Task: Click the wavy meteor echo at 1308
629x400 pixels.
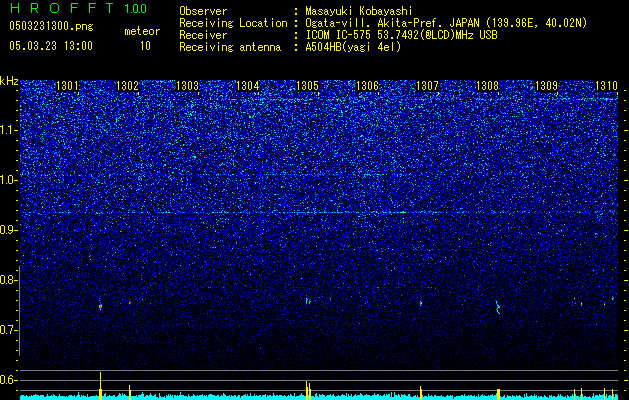Action: click(498, 307)
